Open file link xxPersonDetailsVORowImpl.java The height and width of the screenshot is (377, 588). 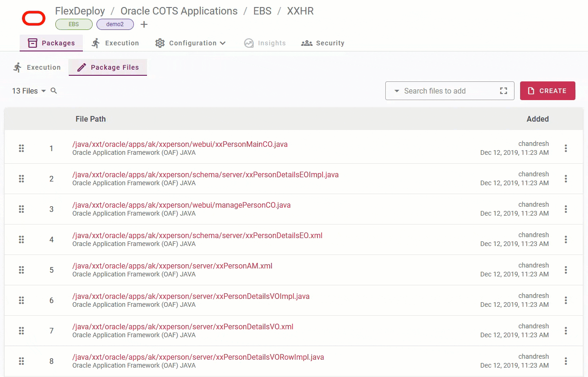click(x=198, y=357)
